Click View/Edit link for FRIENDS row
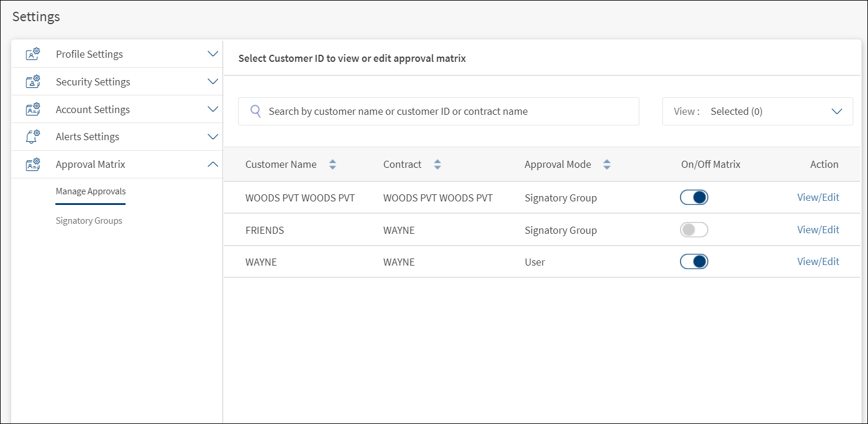This screenshot has height=424, width=868. click(x=818, y=230)
